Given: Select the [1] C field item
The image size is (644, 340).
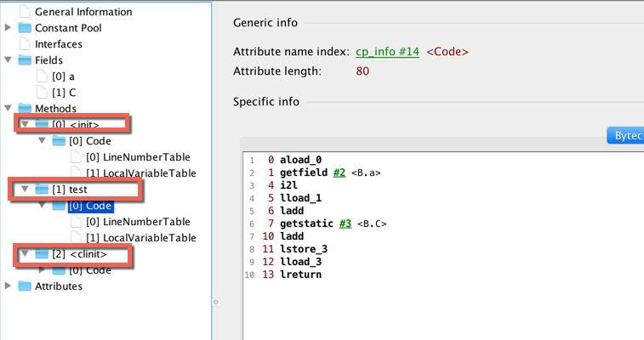Looking at the screenshot, I should pos(64,93).
